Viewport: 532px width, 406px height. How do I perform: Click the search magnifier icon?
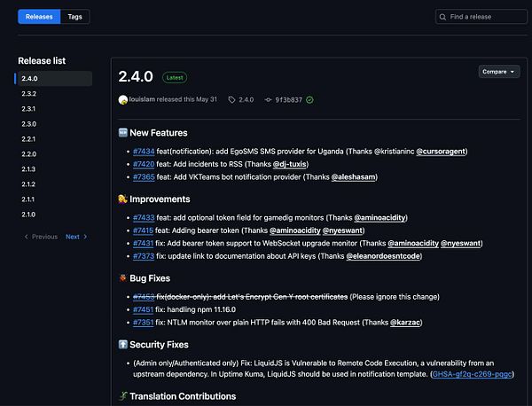(442, 17)
